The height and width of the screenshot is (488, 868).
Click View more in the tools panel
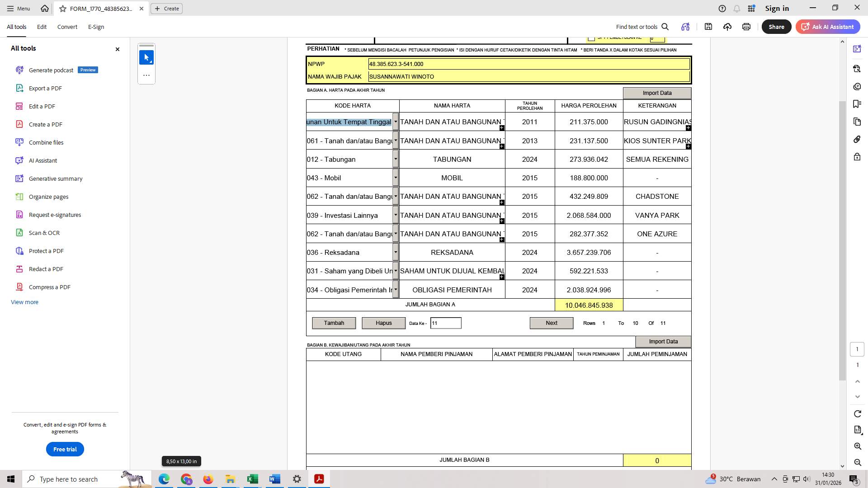pyautogui.click(x=24, y=302)
